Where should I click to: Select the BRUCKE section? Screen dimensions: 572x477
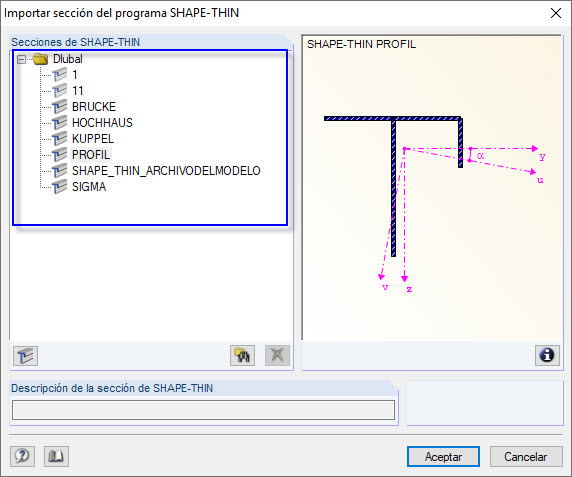[94, 107]
